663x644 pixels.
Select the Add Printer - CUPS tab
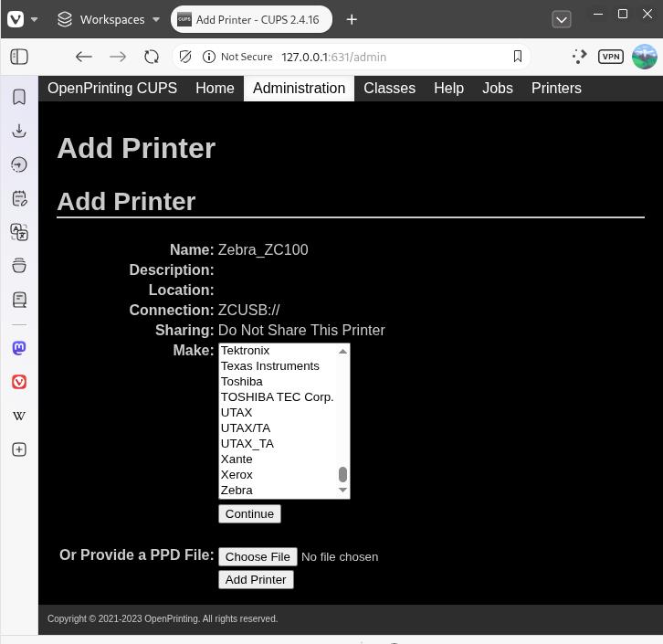pos(251,19)
